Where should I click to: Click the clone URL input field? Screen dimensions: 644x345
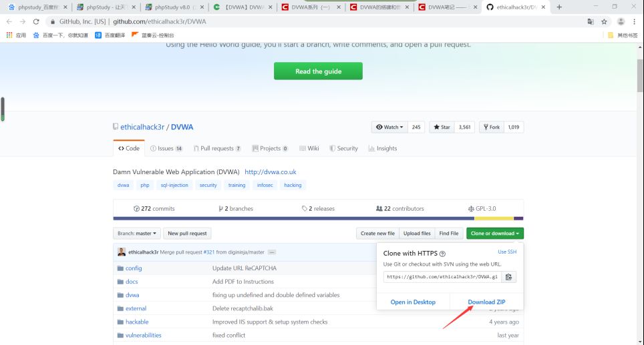[x=442, y=277]
